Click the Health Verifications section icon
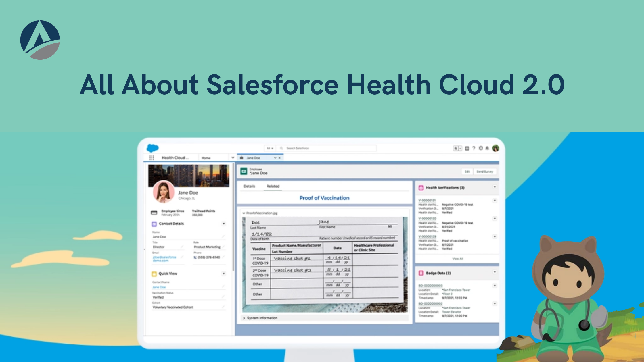Screen dimensions: 644x362 coord(421,188)
